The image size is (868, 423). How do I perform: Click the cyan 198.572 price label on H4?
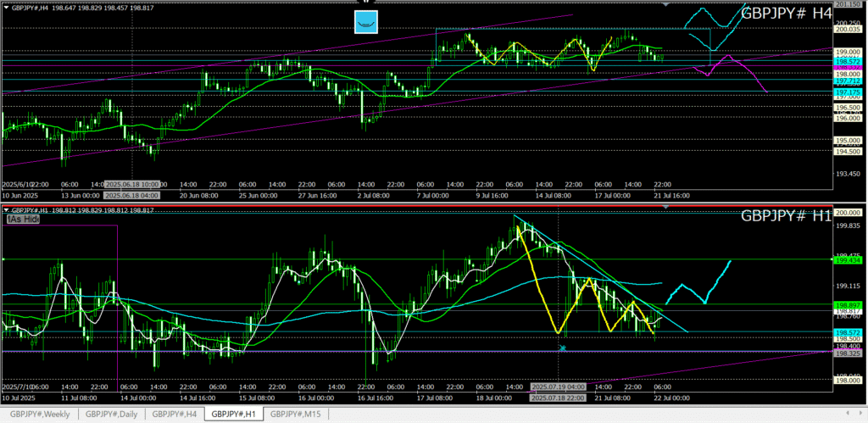pos(849,62)
